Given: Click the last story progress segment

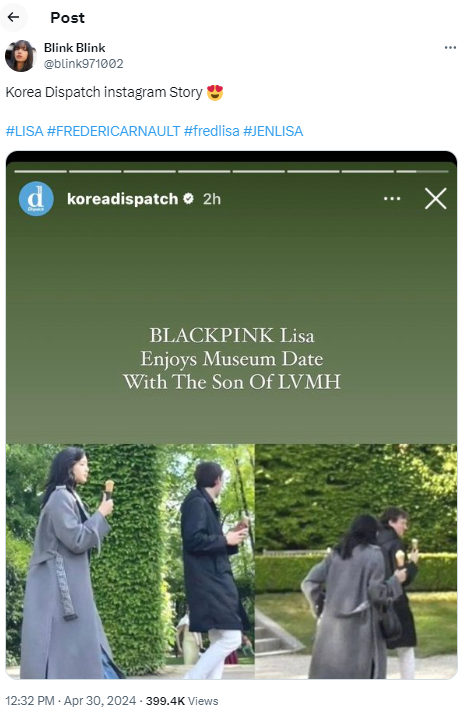Looking at the screenshot, I should tap(422, 171).
